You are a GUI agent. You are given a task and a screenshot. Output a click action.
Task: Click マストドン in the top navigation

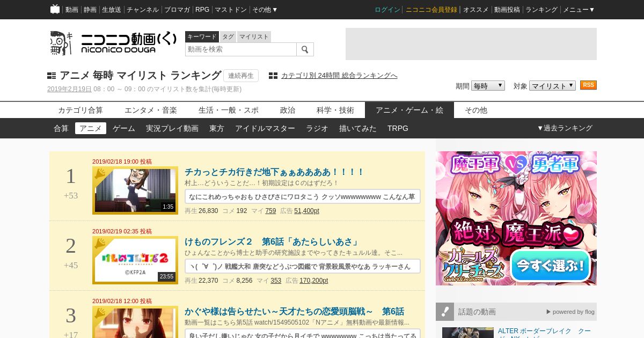[231, 10]
